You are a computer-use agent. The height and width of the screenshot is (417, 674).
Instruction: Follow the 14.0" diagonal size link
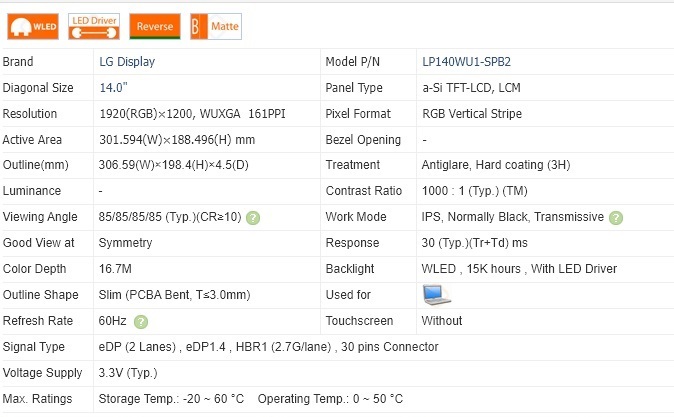click(x=113, y=88)
